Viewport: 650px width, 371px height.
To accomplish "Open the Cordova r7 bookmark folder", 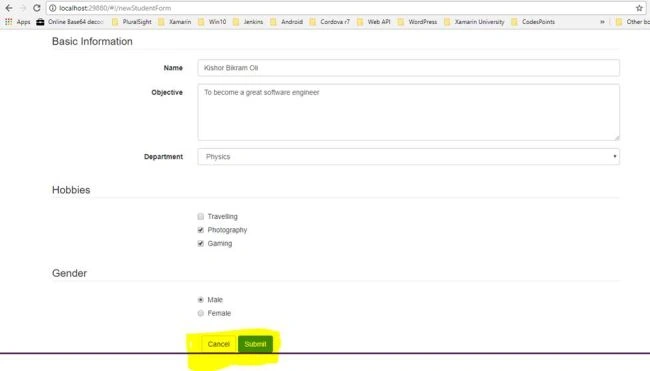I will click(330, 22).
